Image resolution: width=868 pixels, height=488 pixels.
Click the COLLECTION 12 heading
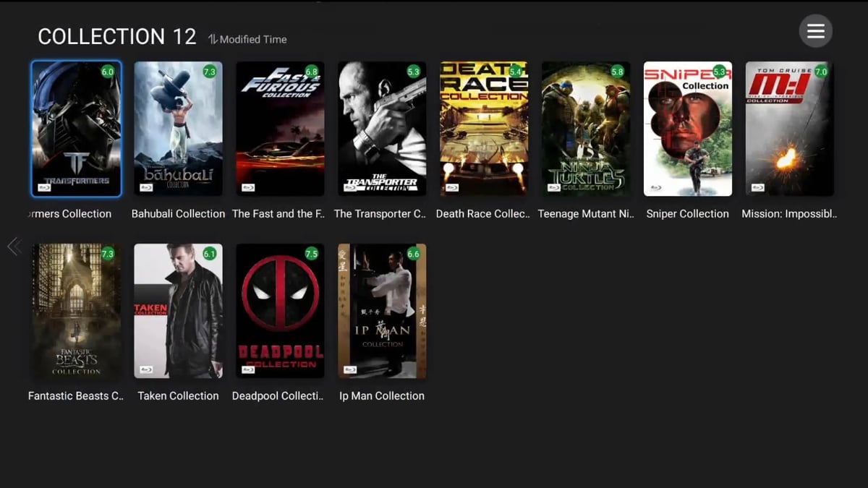pos(117,37)
